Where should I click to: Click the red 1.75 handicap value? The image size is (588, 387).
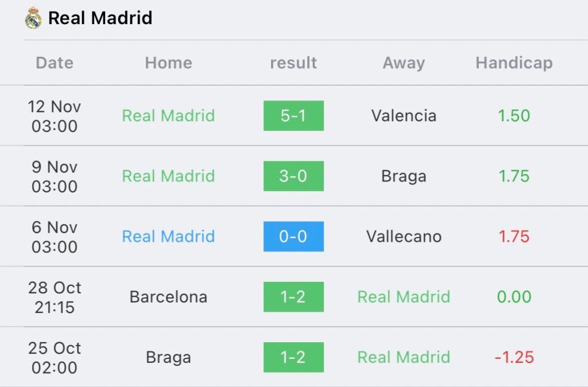pos(514,236)
